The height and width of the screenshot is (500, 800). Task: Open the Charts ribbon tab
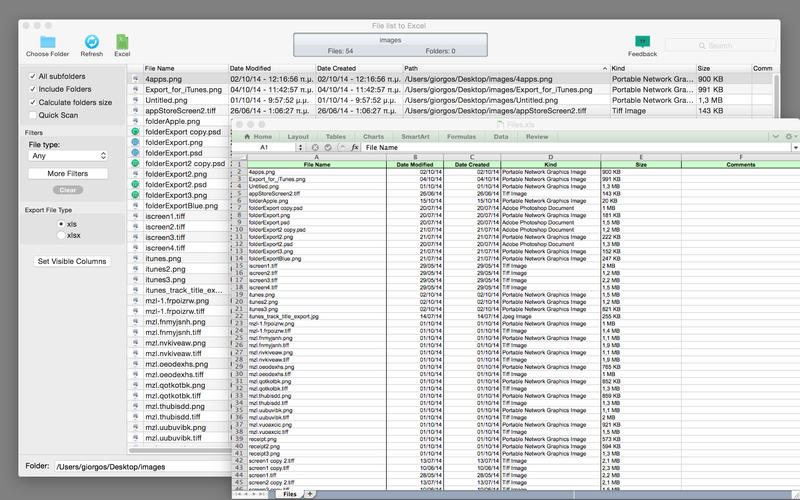tap(374, 135)
